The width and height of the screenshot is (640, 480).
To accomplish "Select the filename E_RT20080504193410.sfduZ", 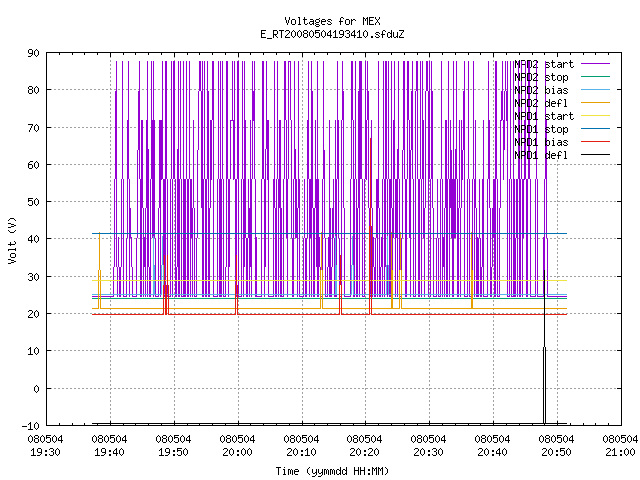I will 332,34.
